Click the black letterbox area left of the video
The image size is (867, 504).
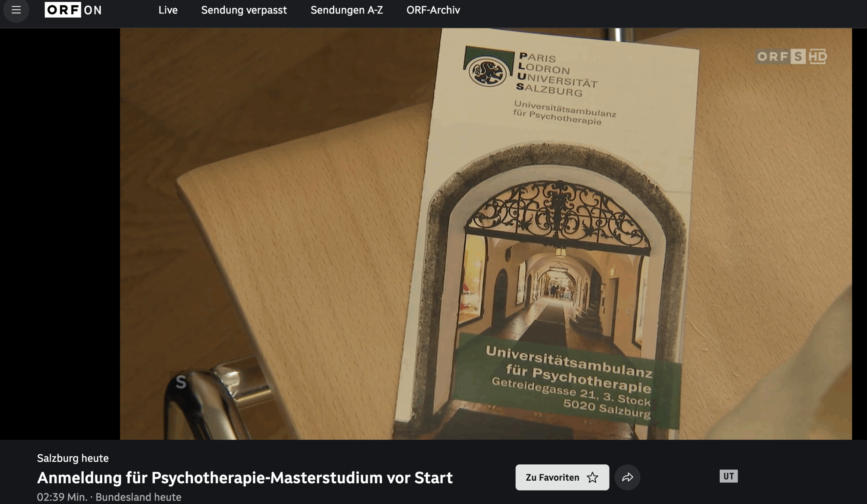(60, 234)
